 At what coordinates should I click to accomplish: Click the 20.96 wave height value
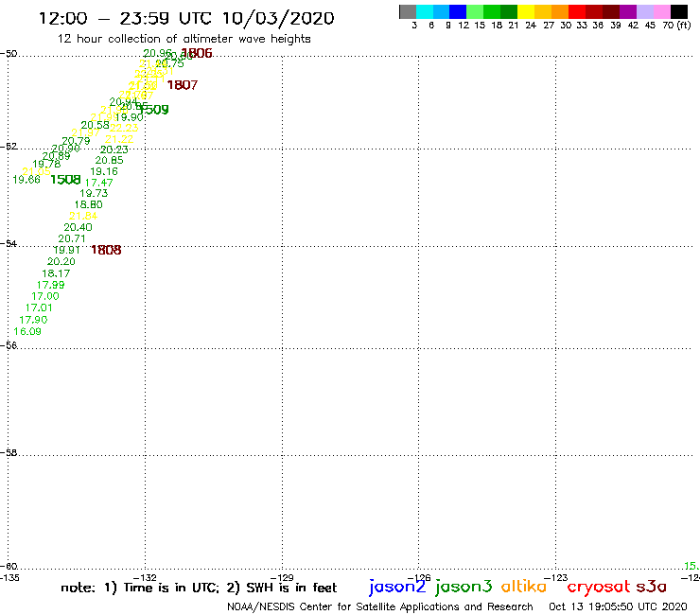tap(157, 54)
